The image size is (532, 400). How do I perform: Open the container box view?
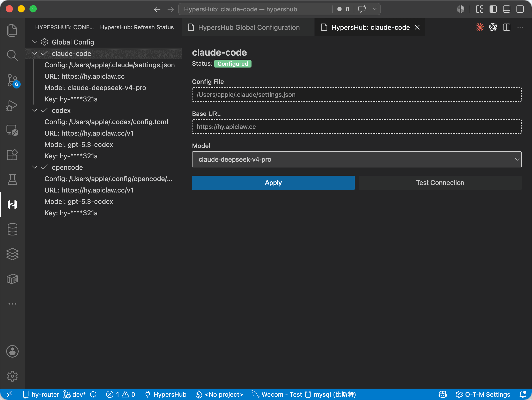point(12,279)
